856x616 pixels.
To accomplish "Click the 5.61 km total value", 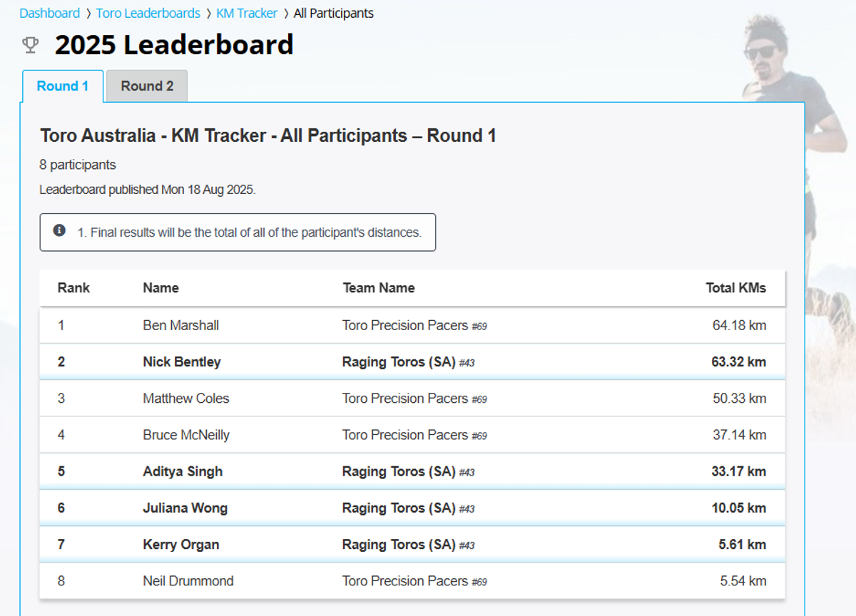I will coord(743,545).
